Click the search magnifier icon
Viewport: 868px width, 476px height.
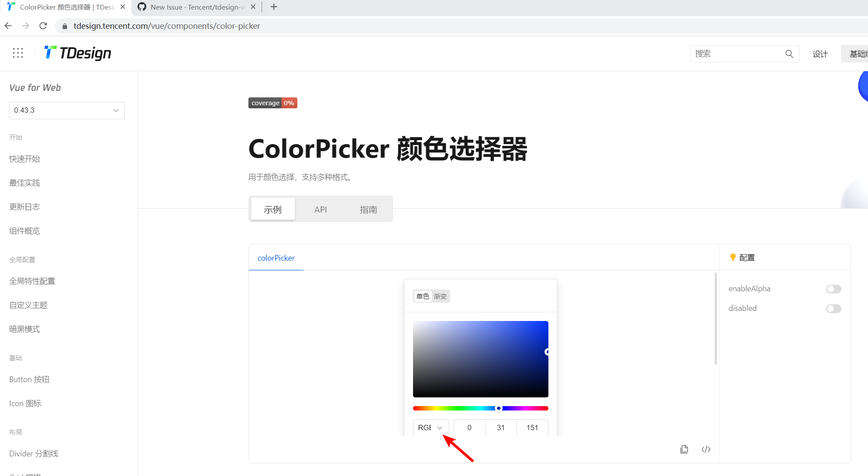(789, 54)
